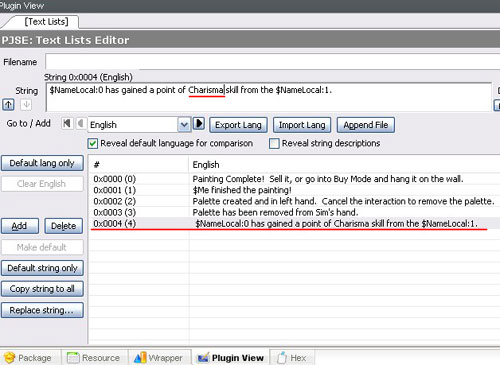The image size is (500, 365).
Task: Select the Plugin View tab
Action: (x=231, y=358)
